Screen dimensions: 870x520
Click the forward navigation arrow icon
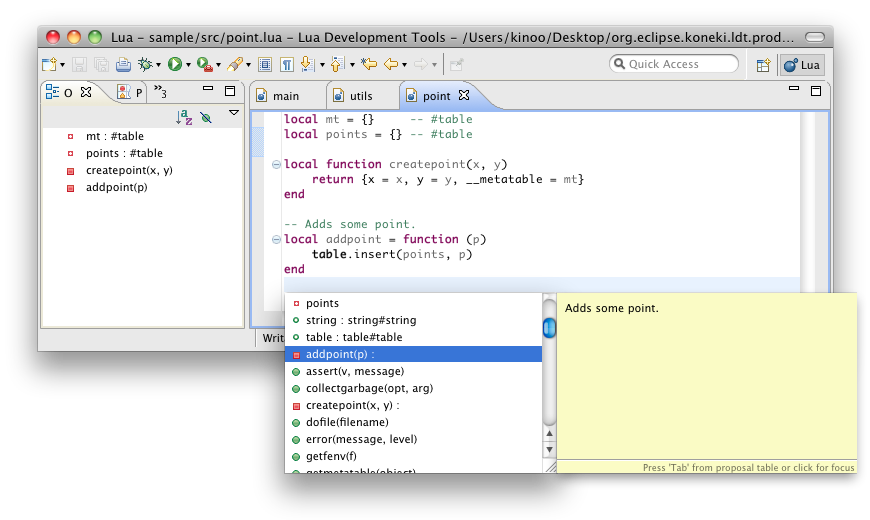[421, 64]
